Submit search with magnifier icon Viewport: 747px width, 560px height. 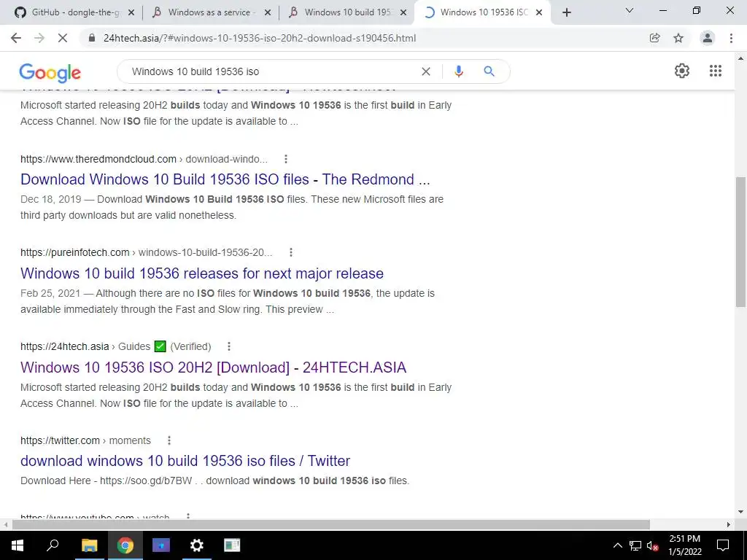tap(489, 71)
